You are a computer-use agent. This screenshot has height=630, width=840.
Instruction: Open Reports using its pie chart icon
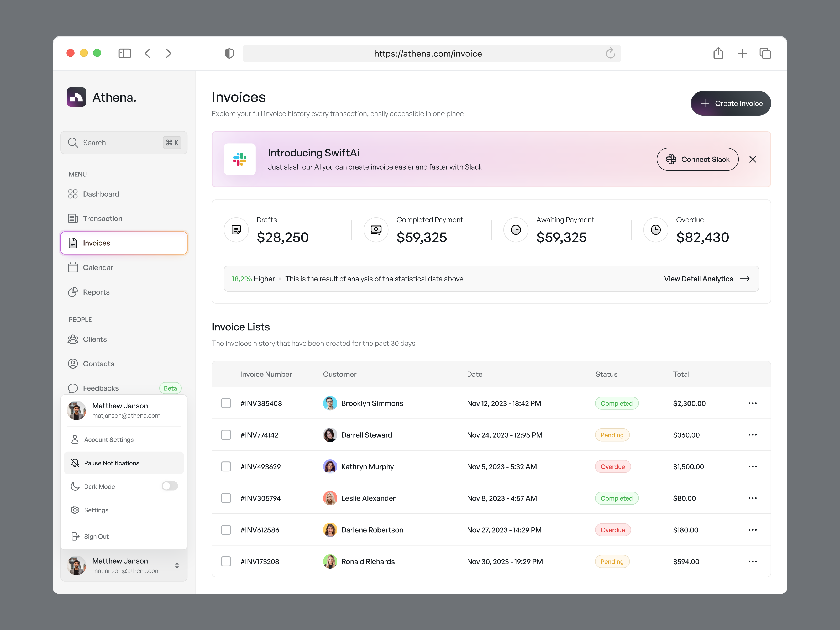pyautogui.click(x=73, y=292)
